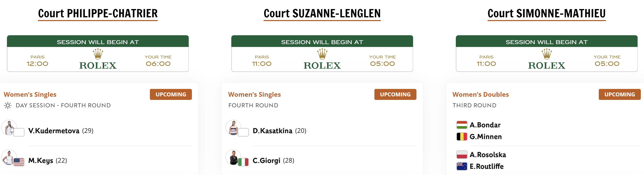
Task: Click the New Zealand flag beside E.Routliffe
Action: (x=461, y=166)
